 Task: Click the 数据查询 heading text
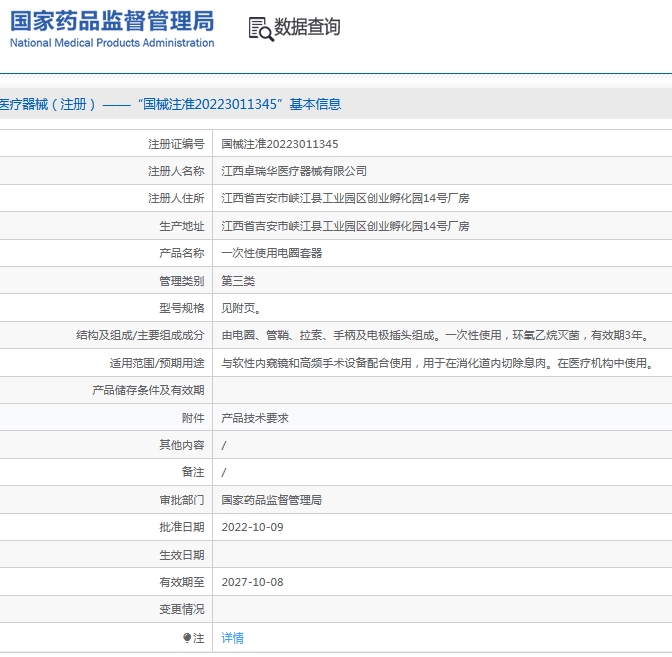tap(307, 27)
